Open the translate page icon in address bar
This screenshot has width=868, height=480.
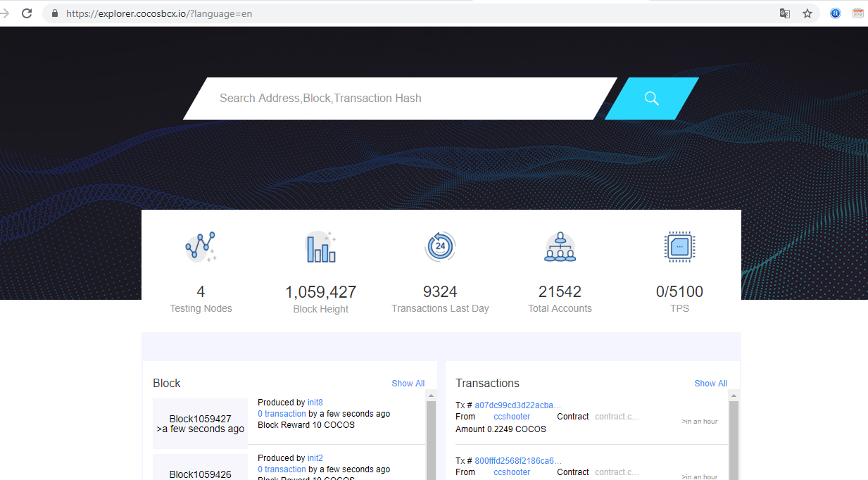point(784,13)
